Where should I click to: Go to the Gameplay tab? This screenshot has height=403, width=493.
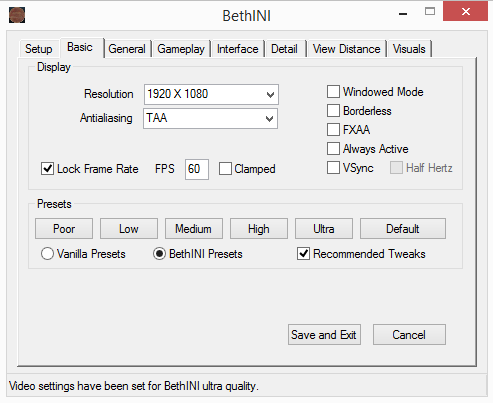181,49
